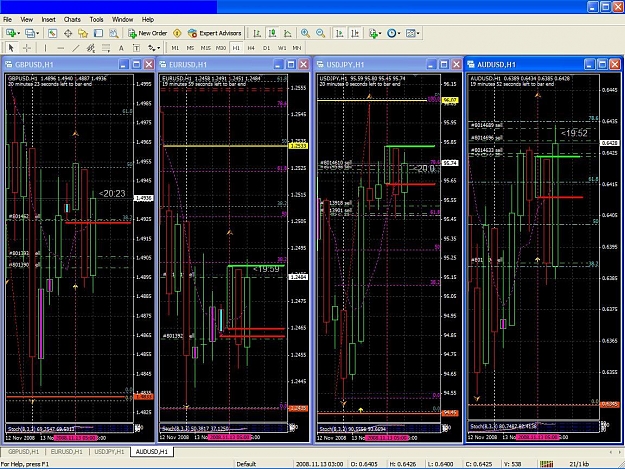Toggle the Terminal panel icon
The image size is (625, 469).
[x=98, y=33]
